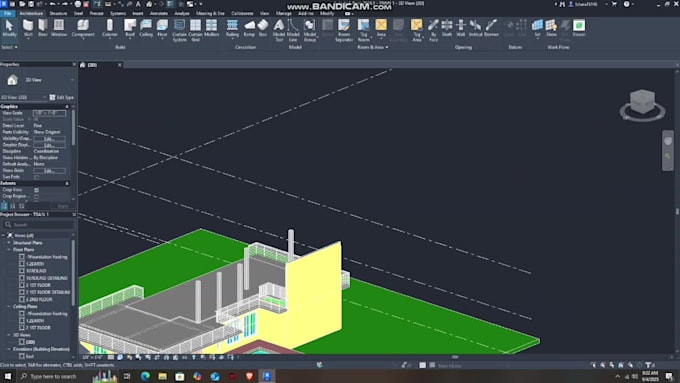Expand the Structural Plans tree node

tap(9, 243)
